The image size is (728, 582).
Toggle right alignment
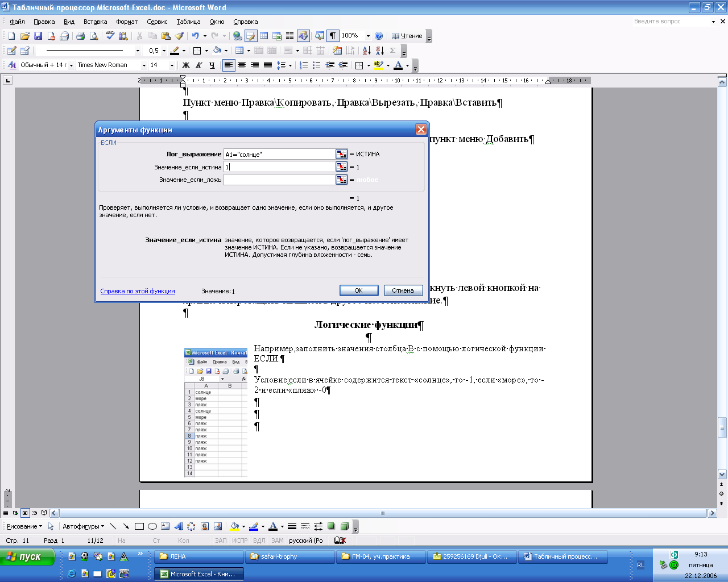click(x=255, y=65)
